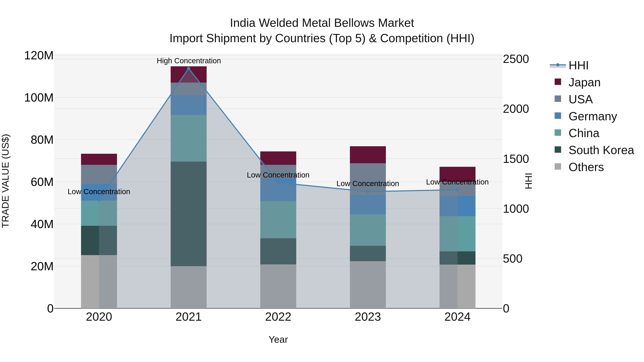Click the 60M left axis tick
The image size is (644, 362).
coord(42,182)
